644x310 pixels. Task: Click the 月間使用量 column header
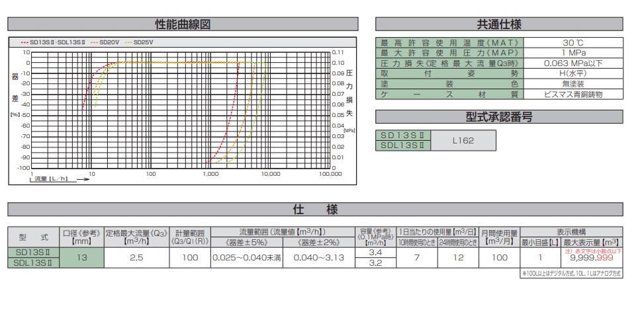click(500, 237)
